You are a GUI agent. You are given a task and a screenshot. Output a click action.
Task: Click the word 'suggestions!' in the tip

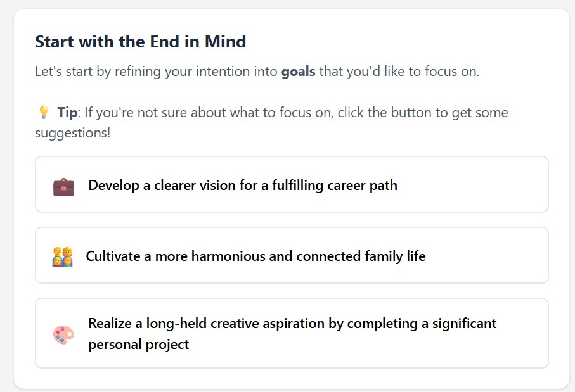click(x=72, y=134)
